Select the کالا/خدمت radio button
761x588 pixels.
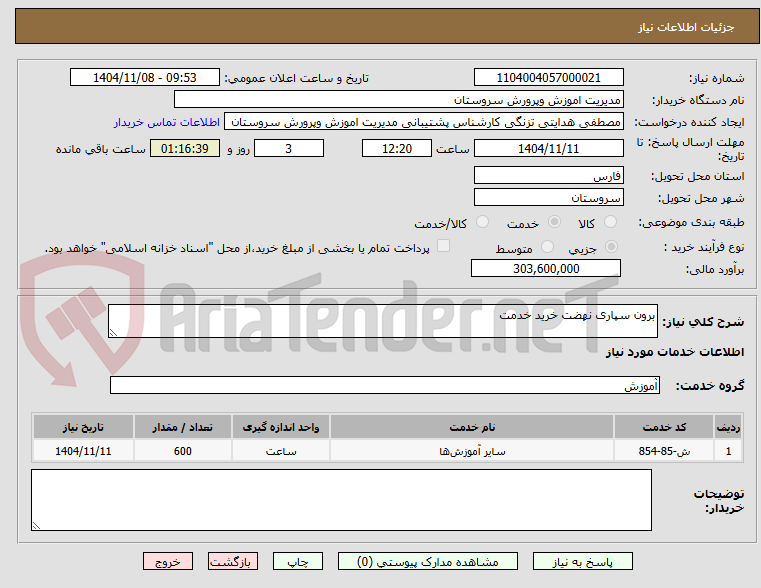click(482, 222)
